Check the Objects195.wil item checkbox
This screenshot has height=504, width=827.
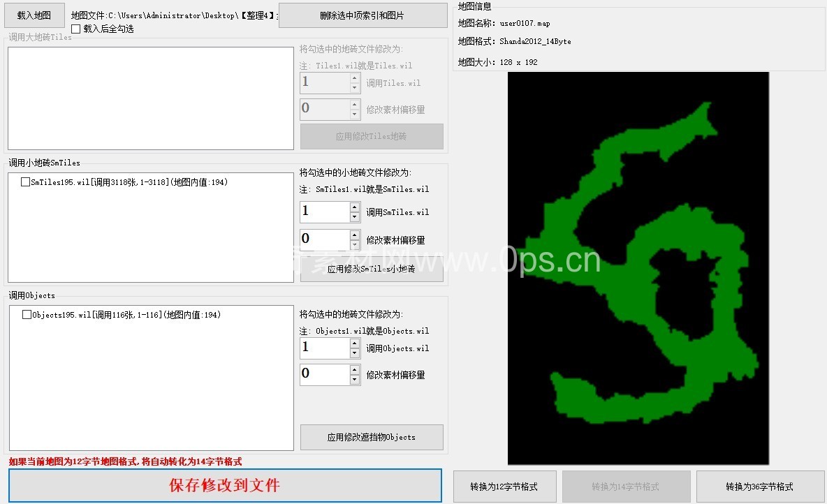point(27,315)
